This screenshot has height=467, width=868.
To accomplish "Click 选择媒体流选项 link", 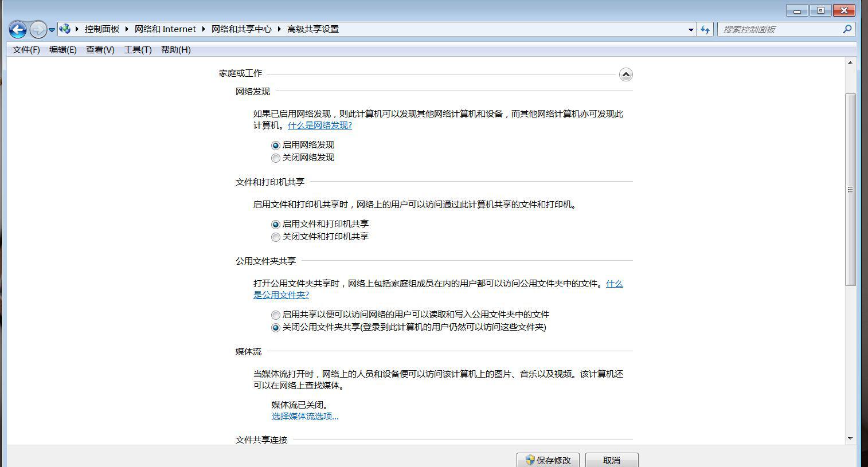I will tap(304, 416).
